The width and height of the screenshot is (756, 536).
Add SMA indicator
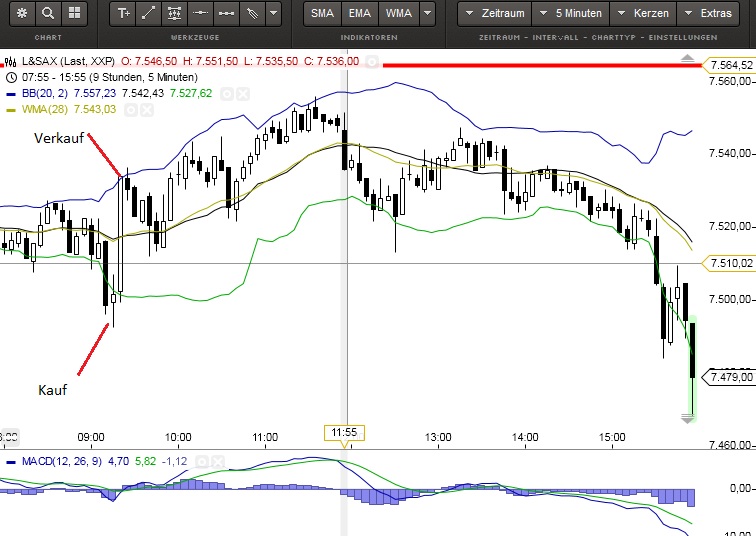[322, 13]
